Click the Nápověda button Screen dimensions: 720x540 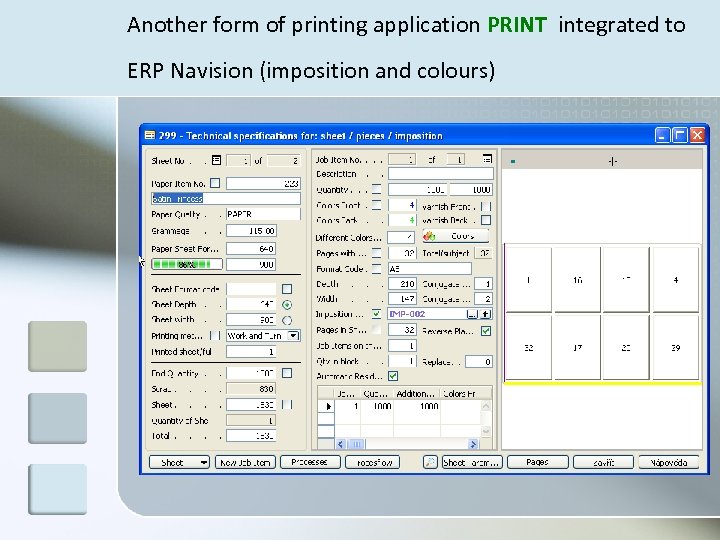coord(669,462)
